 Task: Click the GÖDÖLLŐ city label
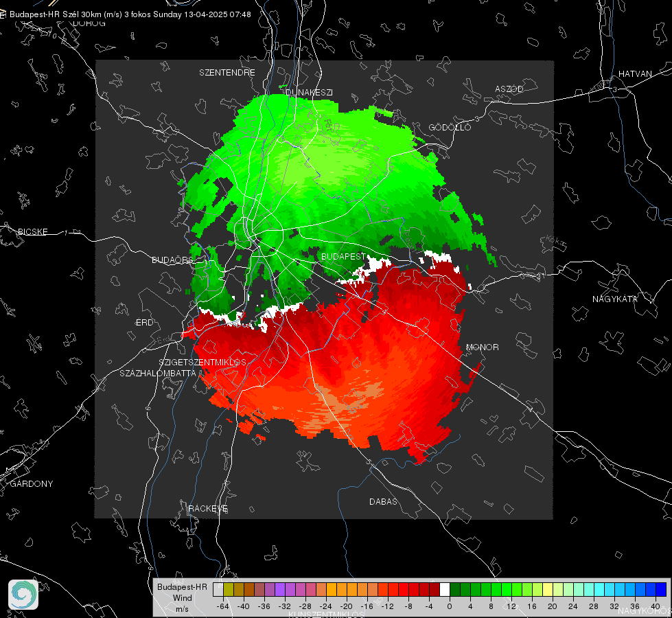pos(450,127)
